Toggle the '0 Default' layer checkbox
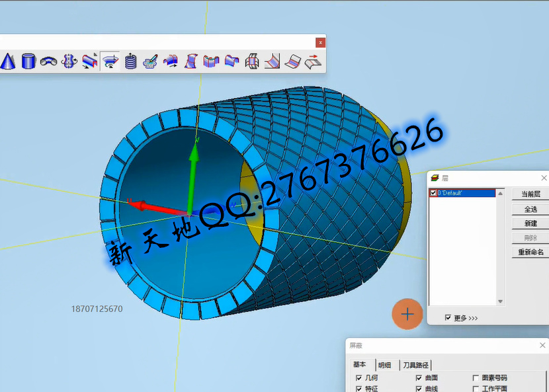549x392 pixels. click(433, 193)
